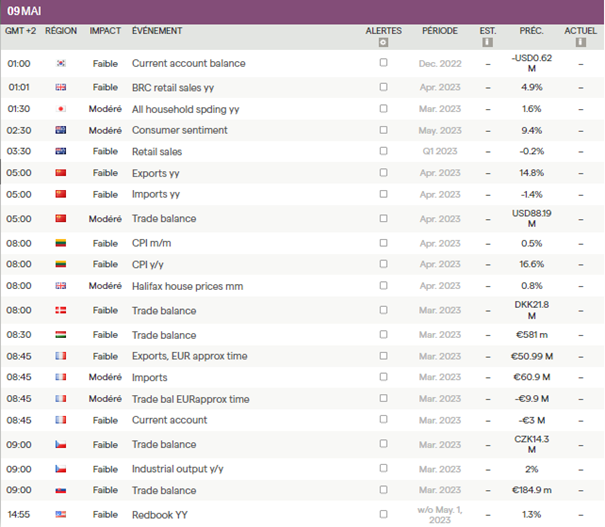This screenshot has height=527, width=605.
Task: Click the time 02:30
Action: pos(19,131)
